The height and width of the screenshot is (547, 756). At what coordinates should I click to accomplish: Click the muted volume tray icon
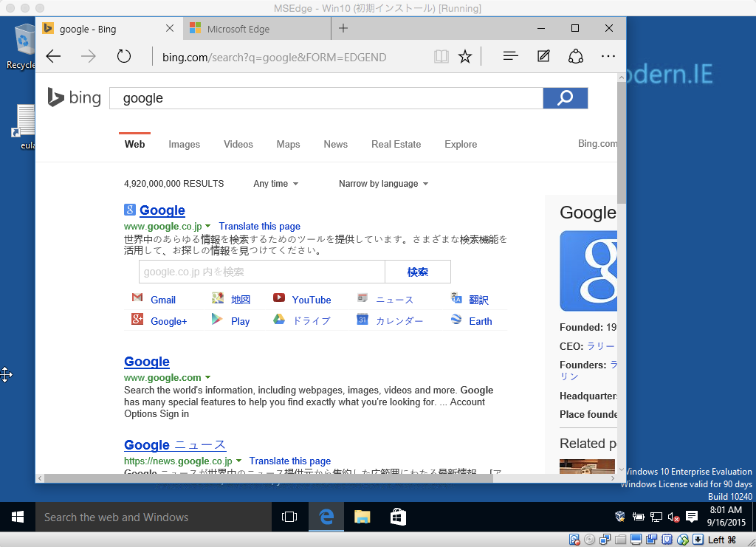coord(673,517)
